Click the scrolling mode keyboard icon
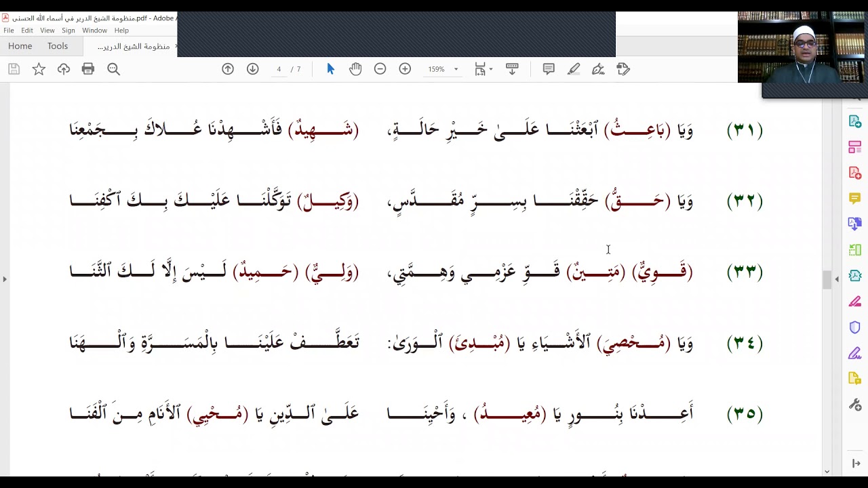Viewport: 868px width, 488px height. [x=512, y=69]
